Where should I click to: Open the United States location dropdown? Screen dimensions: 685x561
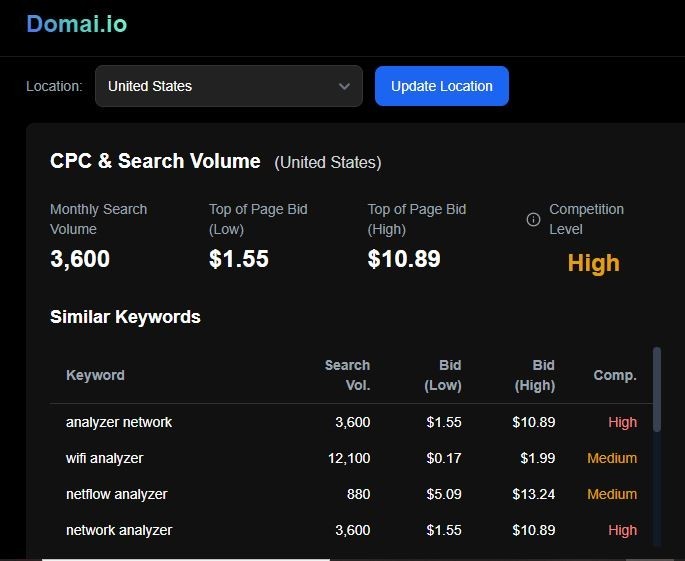point(229,86)
